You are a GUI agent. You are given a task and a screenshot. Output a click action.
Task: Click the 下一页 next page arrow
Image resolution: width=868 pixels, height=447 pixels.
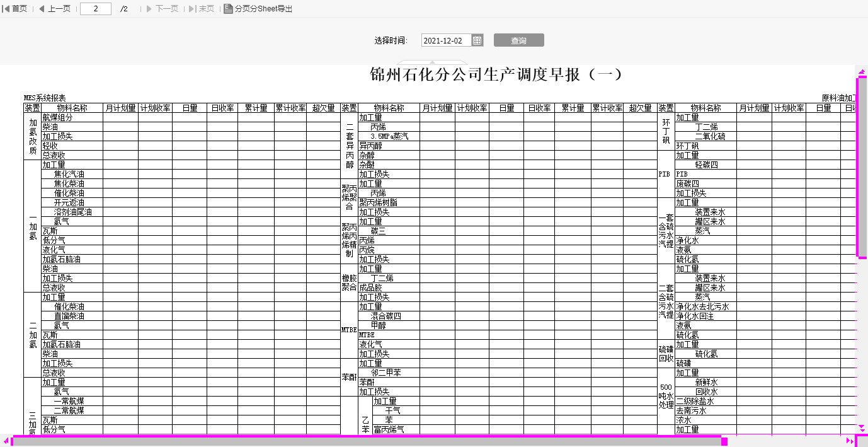coord(162,9)
